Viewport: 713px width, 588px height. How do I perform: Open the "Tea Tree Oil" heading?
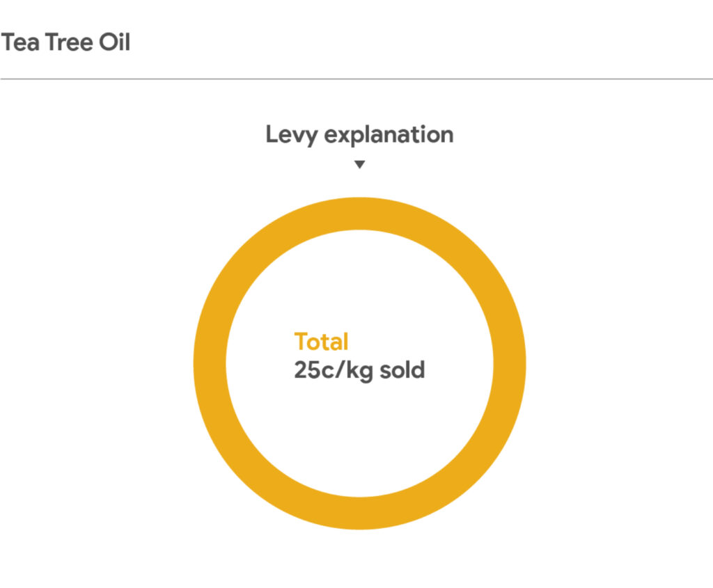(65, 42)
